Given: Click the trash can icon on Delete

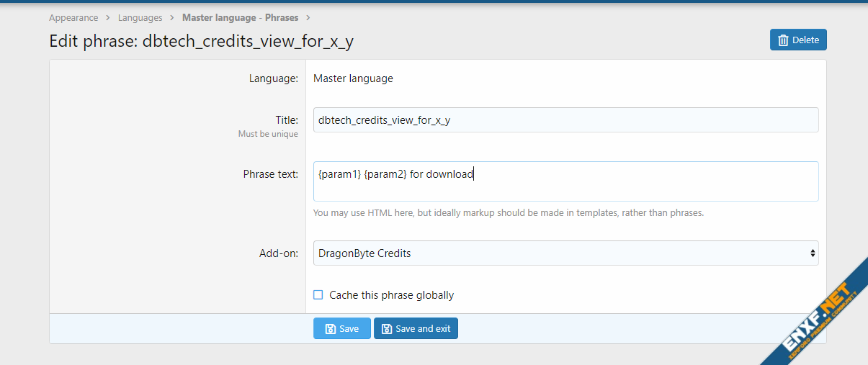Looking at the screenshot, I should [783, 40].
